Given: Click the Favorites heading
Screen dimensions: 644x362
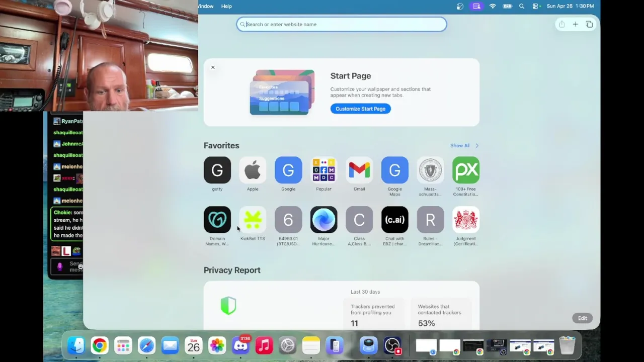Looking at the screenshot, I should pos(221,145).
